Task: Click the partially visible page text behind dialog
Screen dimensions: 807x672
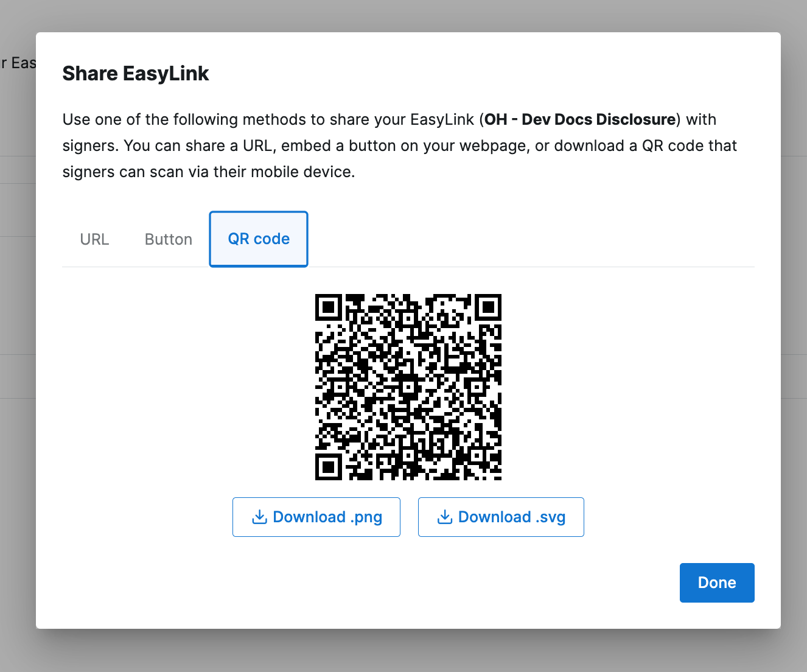Action: coord(18,62)
